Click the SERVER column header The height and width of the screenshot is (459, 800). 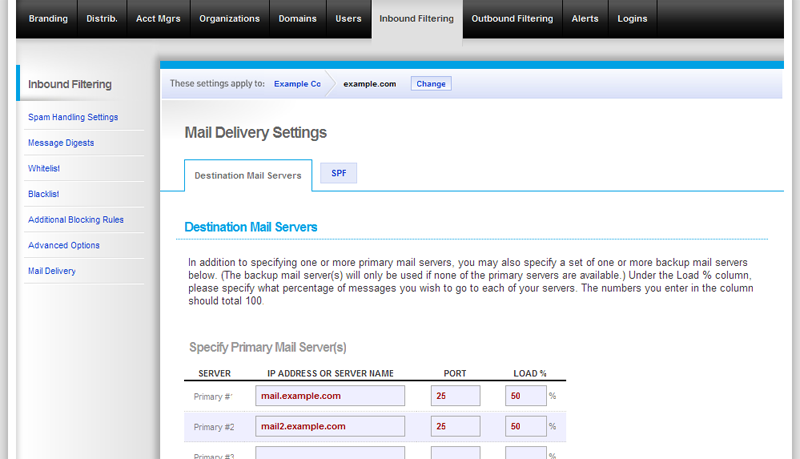[x=214, y=373]
